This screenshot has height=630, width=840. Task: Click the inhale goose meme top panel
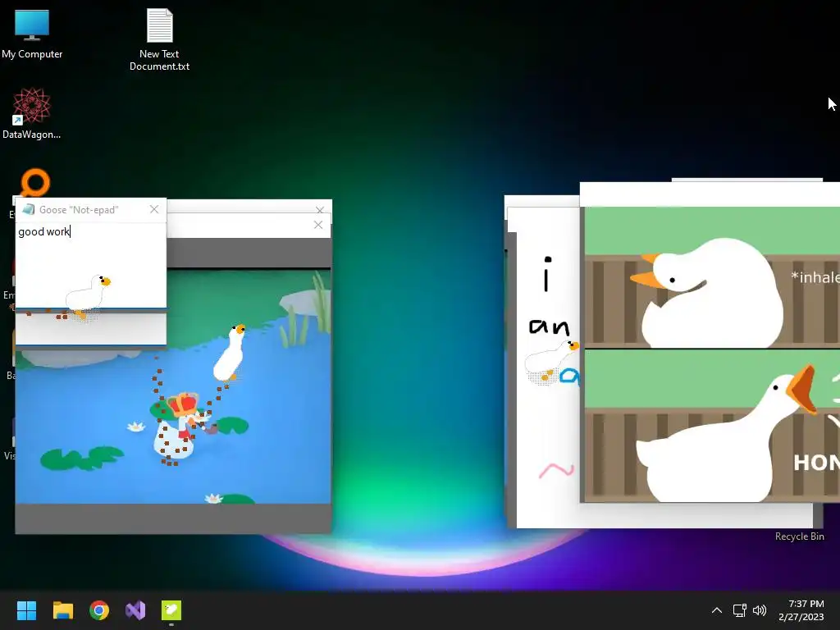pos(712,277)
